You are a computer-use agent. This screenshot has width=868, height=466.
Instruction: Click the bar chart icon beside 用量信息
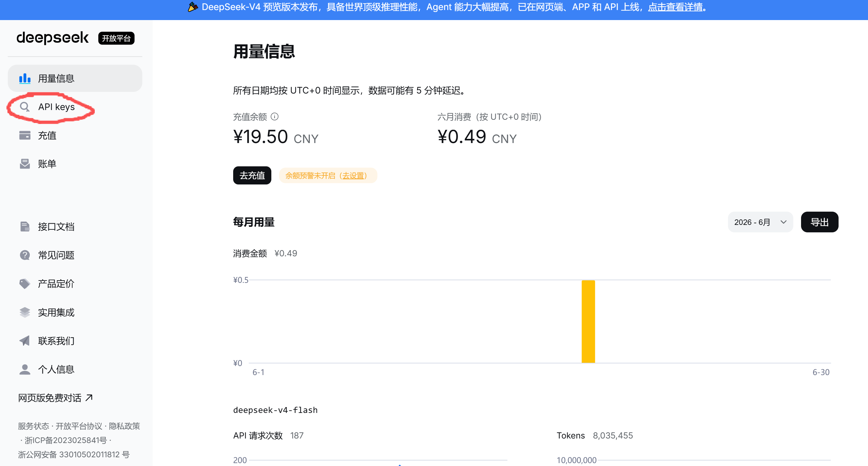[x=25, y=78]
